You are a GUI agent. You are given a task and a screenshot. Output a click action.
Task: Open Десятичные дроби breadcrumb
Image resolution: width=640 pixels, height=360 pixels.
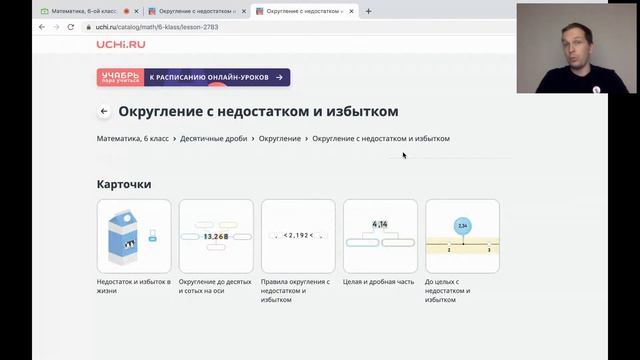point(213,139)
